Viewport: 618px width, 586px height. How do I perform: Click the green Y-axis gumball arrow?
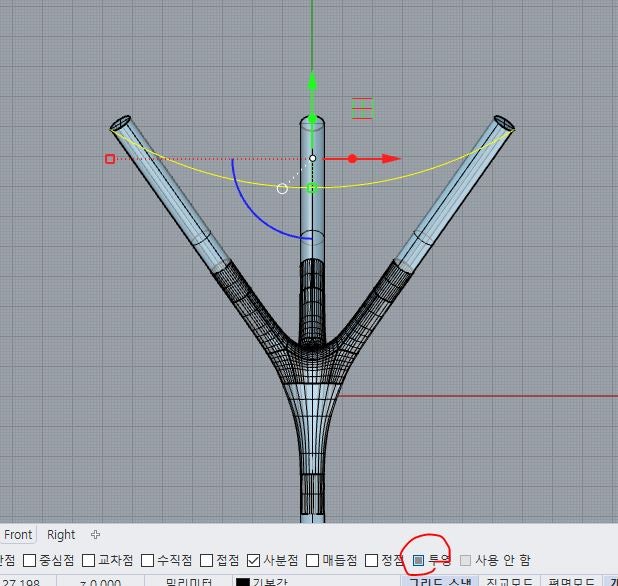coord(312,84)
